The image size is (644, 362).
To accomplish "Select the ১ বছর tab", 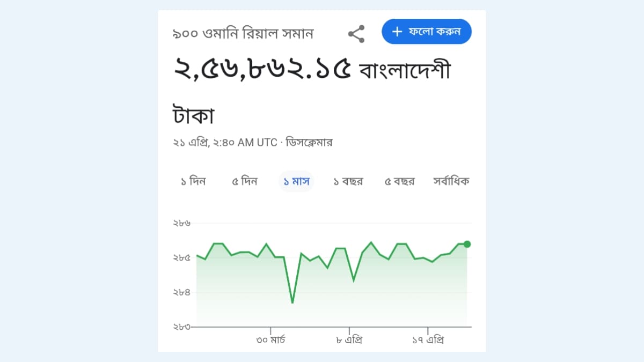I will tap(348, 181).
